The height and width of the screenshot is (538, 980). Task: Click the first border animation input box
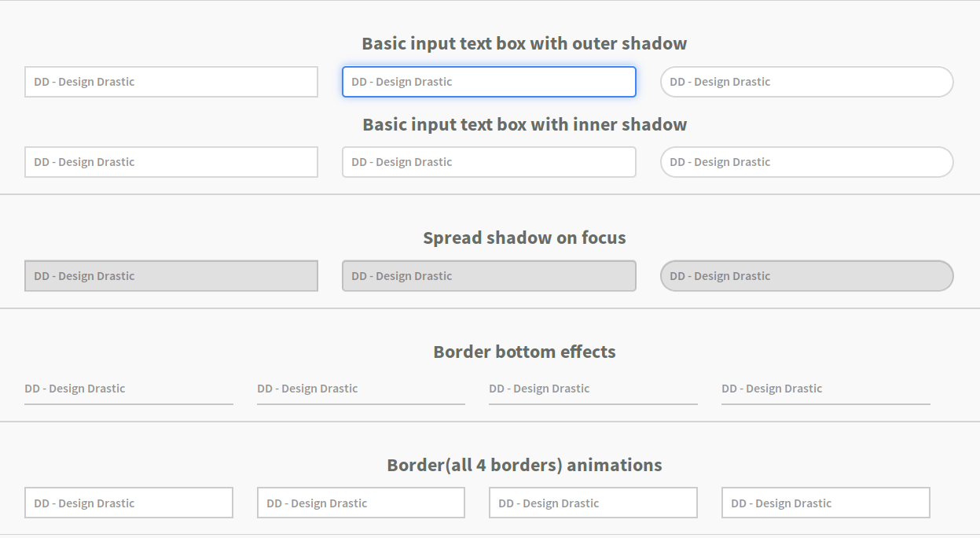point(128,503)
